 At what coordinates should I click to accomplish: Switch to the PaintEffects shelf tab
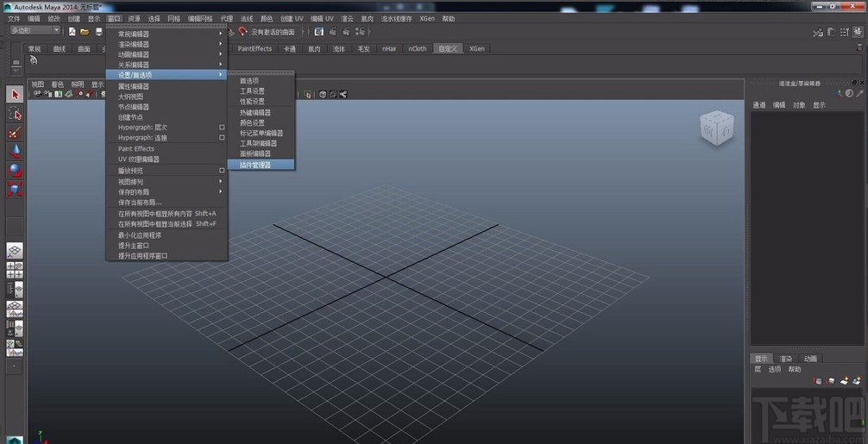[x=255, y=48]
